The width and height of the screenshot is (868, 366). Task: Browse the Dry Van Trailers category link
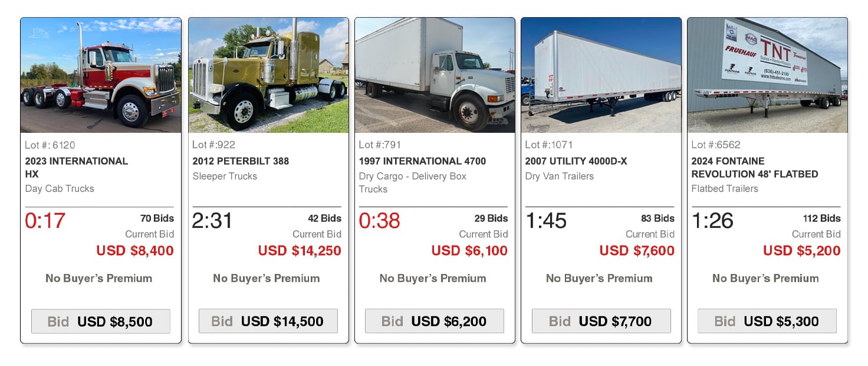[558, 176]
